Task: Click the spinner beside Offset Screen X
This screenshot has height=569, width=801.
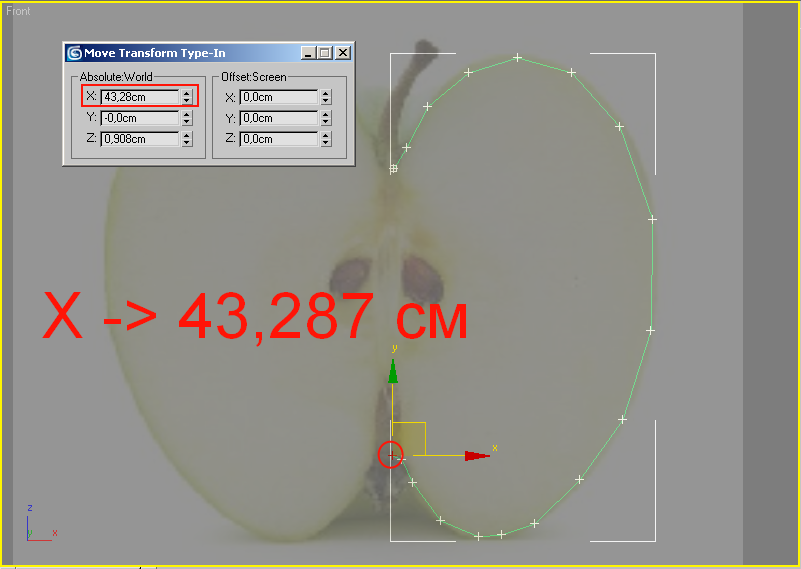Action: [x=326, y=97]
